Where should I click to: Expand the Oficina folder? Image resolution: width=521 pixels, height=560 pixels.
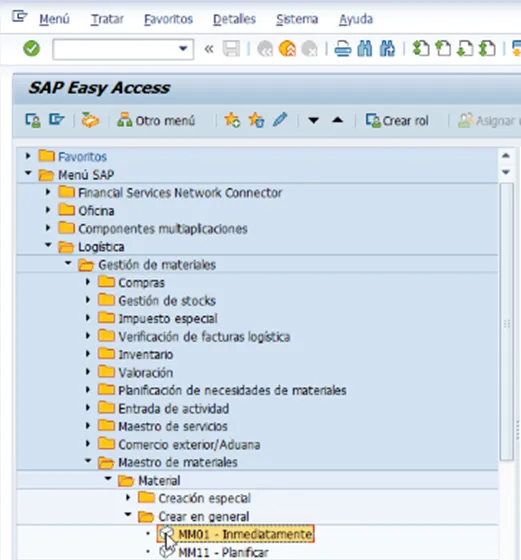tap(48, 210)
